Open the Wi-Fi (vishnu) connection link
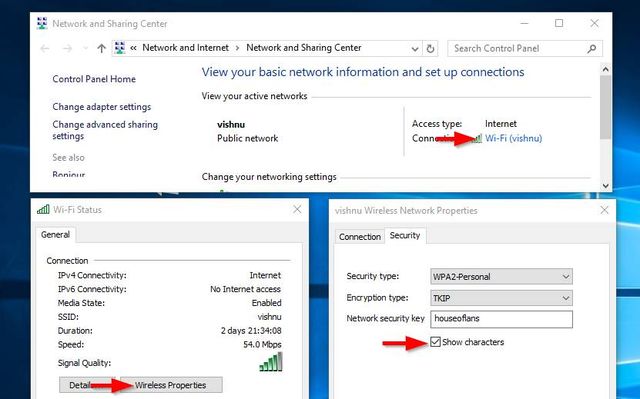Image resolution: width=640 pixels, height=399 pixels. pyautogui.click(x=513, y=138)
